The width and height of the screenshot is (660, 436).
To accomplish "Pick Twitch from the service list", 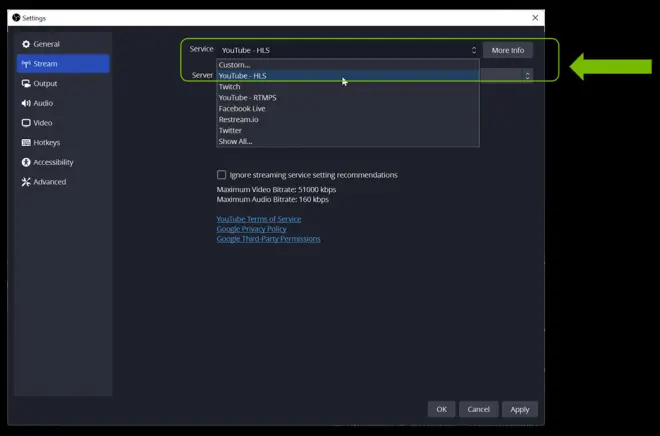I will [x=348, y=87].
